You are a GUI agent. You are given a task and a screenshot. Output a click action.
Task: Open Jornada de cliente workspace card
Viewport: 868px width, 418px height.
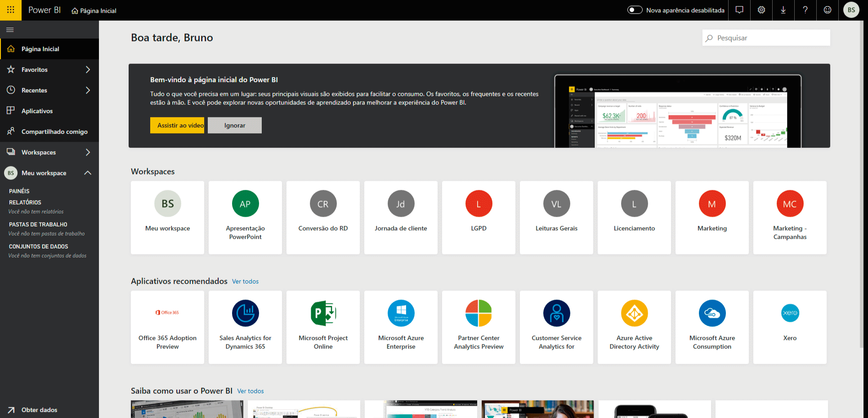[401, 218]
